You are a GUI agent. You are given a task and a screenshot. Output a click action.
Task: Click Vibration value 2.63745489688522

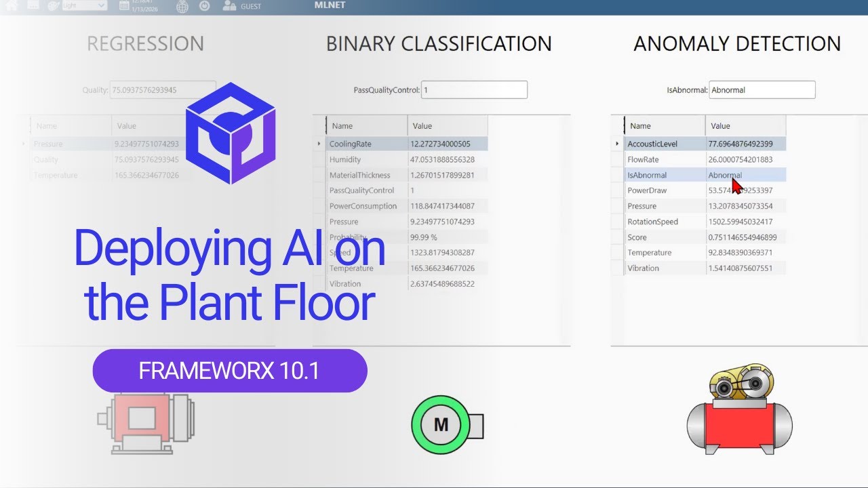click(x=442, y=284)
